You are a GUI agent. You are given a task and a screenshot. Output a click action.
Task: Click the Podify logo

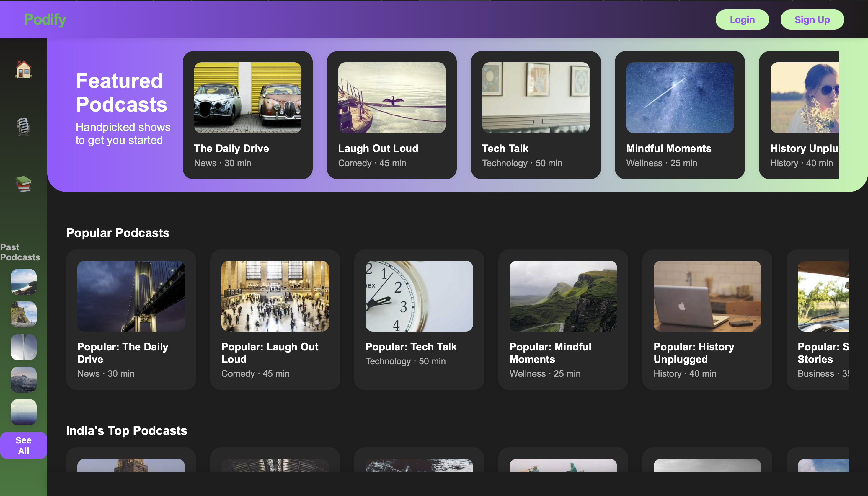pyautogui.click(x=45, y=19)
